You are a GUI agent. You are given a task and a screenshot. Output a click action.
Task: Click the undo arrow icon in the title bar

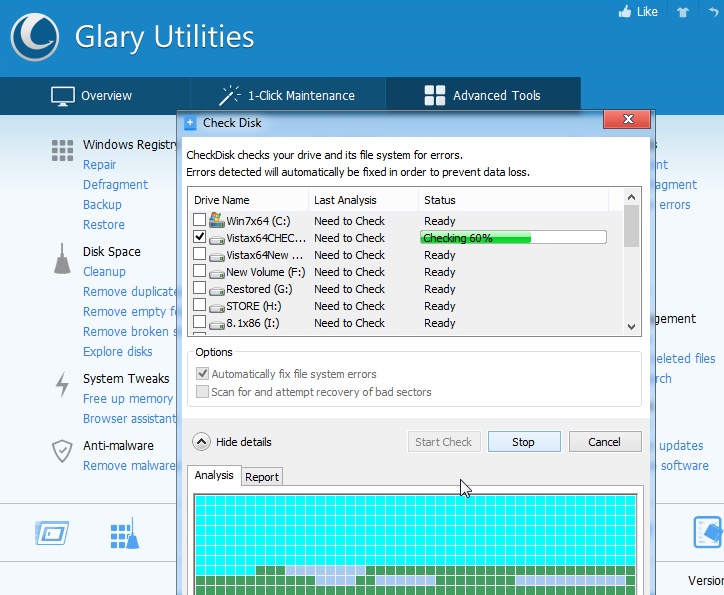(x=714, y=12)
